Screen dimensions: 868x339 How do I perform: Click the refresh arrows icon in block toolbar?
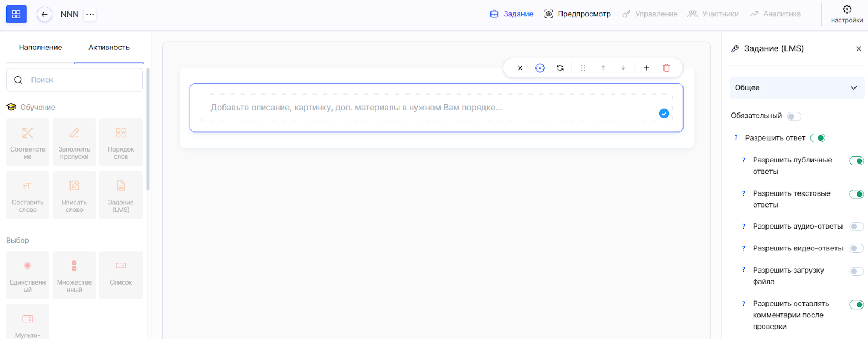click(560, 68)
